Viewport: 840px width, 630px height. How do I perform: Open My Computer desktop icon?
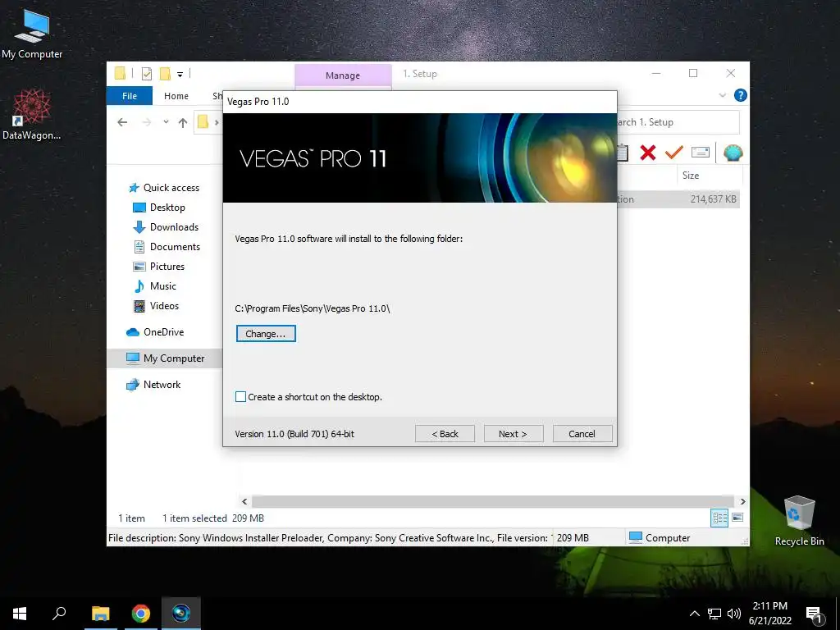click(x=32, y=34)
